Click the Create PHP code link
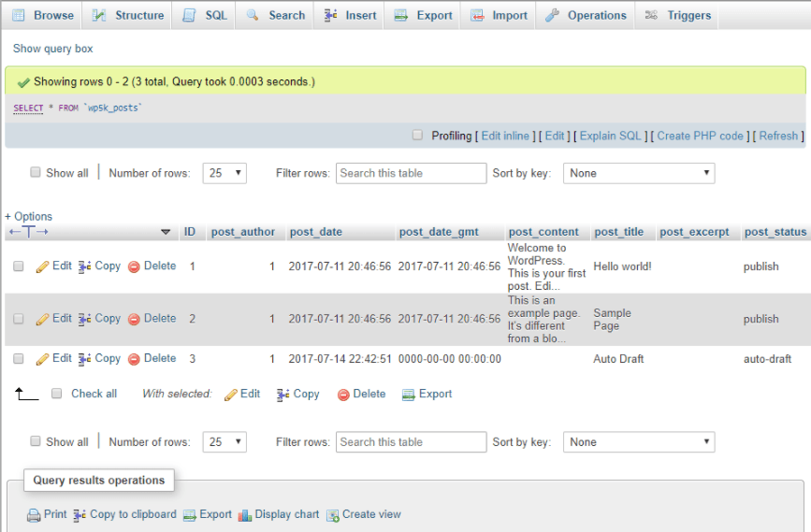Image resolution: width=811 pixels, height=532 pixels. coord(700,136)
